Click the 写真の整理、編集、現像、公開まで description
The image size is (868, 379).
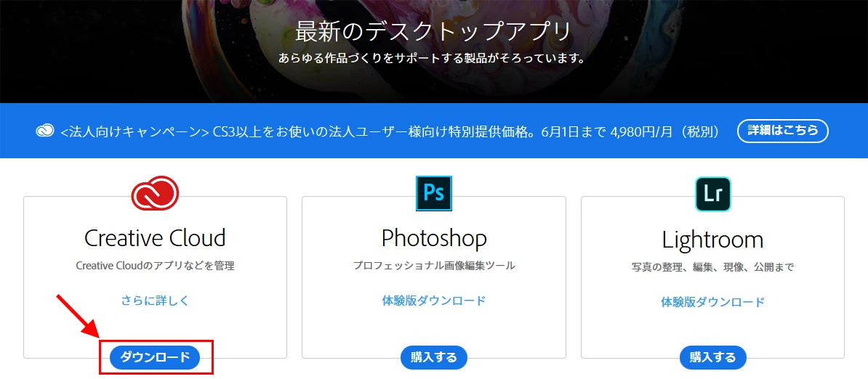(x=713, y=267)
